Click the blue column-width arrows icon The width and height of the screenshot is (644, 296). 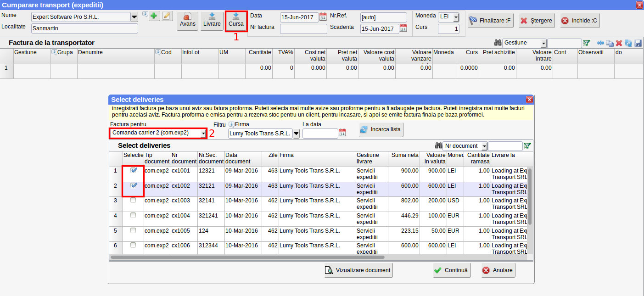600,43
